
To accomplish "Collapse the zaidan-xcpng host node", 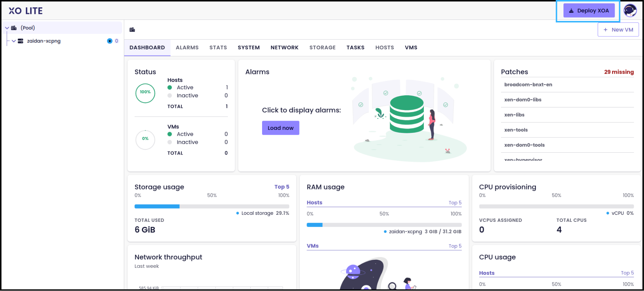I will pos(14,41).
